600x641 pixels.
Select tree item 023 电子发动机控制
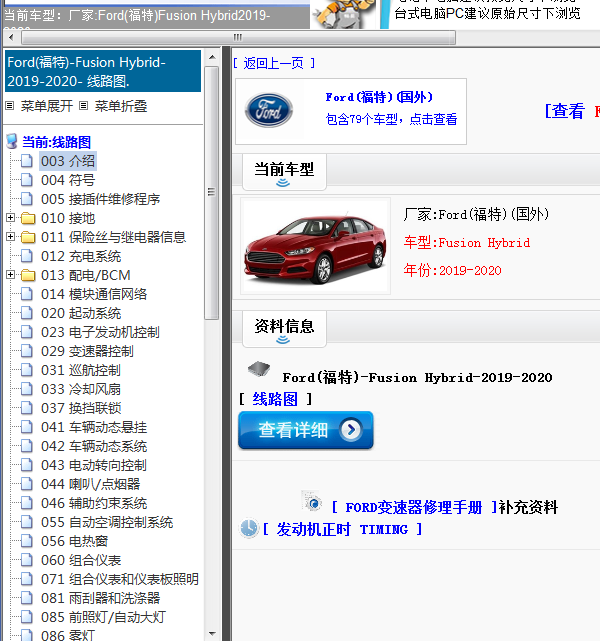(x=100, y=332)
